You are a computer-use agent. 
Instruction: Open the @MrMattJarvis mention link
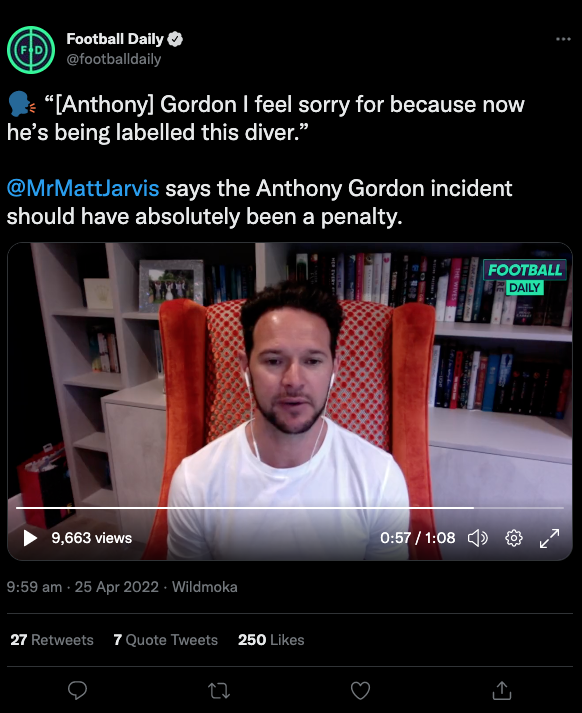[83, 188]
